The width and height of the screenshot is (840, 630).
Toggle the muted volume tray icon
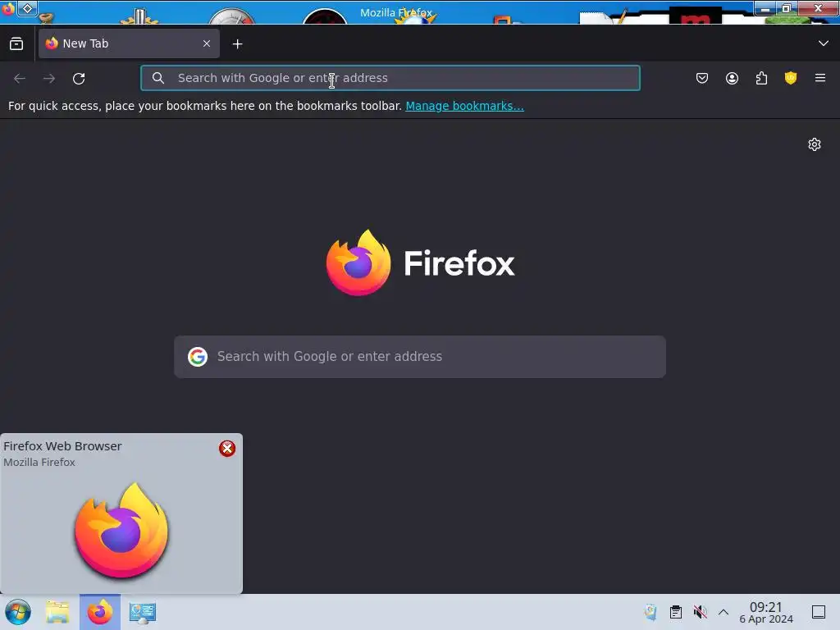(x=700, y=612)
